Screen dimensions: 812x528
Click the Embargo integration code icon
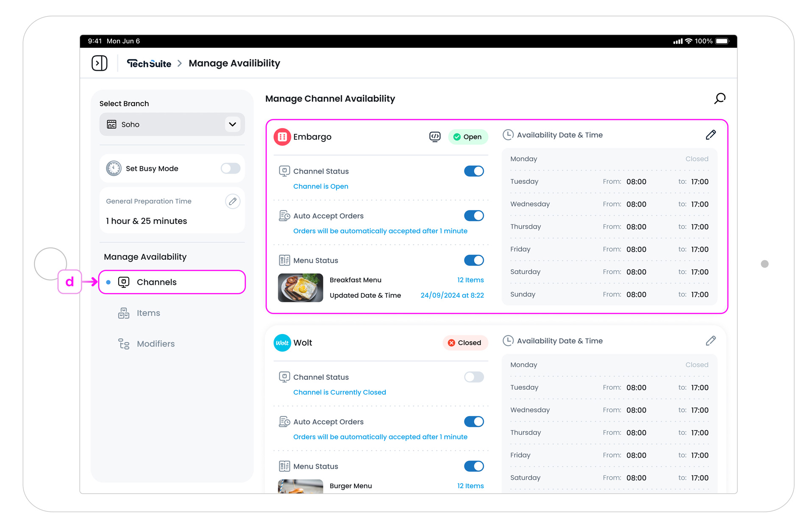(435, 137)
